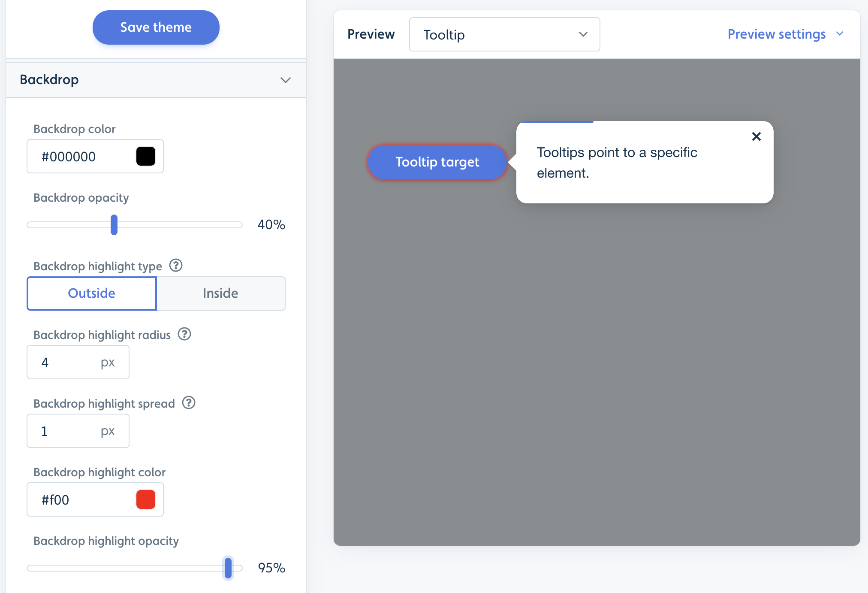The height and width of the screenshot is (593, 868).
Task: Click the 95% highlight opacity value
Action: tap(271, 568)
